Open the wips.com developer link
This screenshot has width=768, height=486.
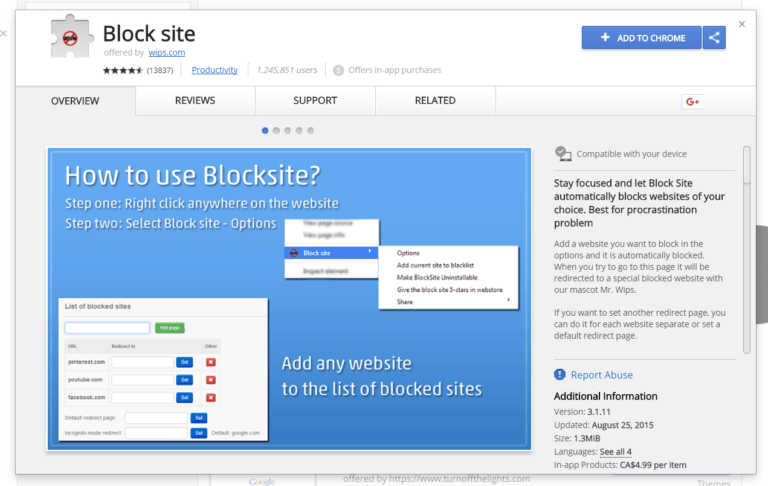167,52
